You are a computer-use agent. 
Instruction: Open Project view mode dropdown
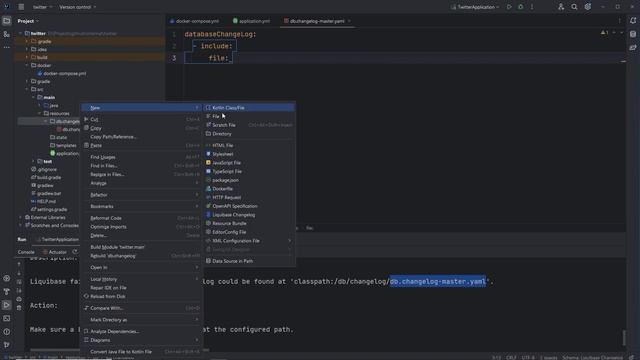[28, 21]
